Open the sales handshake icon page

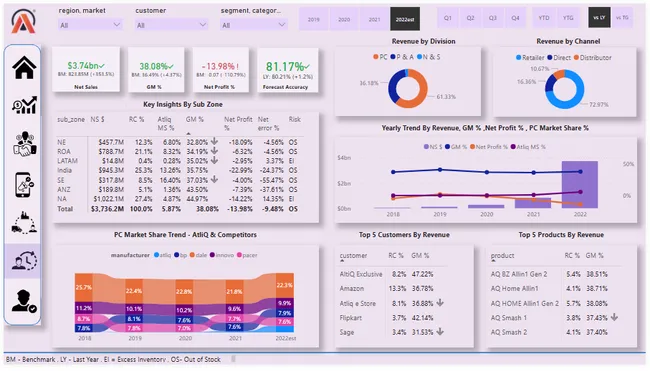[24, 144]
